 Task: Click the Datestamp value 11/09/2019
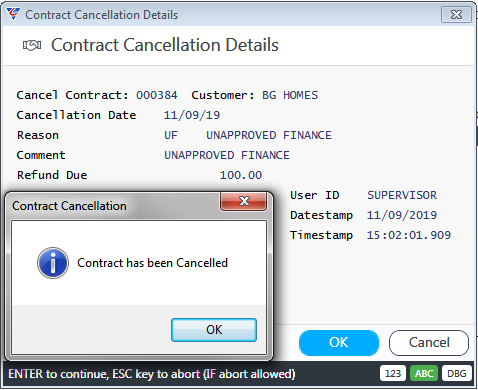(x=402, y=215)
